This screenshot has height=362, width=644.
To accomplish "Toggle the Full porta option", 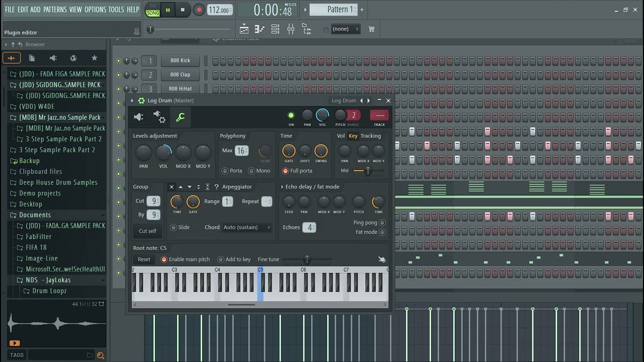I will [285, 171].
